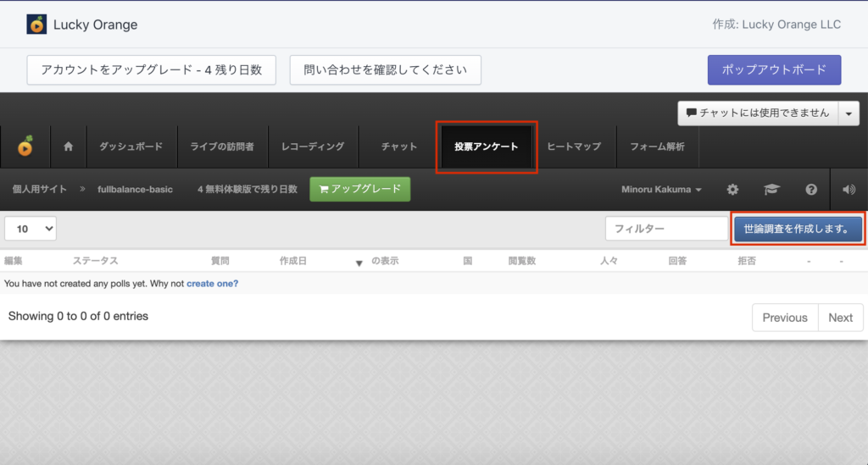The width and height of the screenshot is (868, 465).
Task: Focus the フィルター input field
Action: pyautogui.click(x=666, y=229)
